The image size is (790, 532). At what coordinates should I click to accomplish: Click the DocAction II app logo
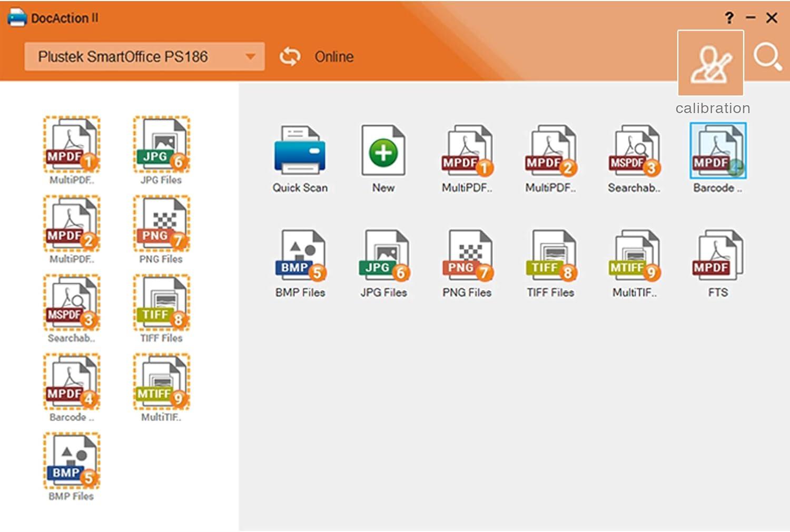(17, 17)
